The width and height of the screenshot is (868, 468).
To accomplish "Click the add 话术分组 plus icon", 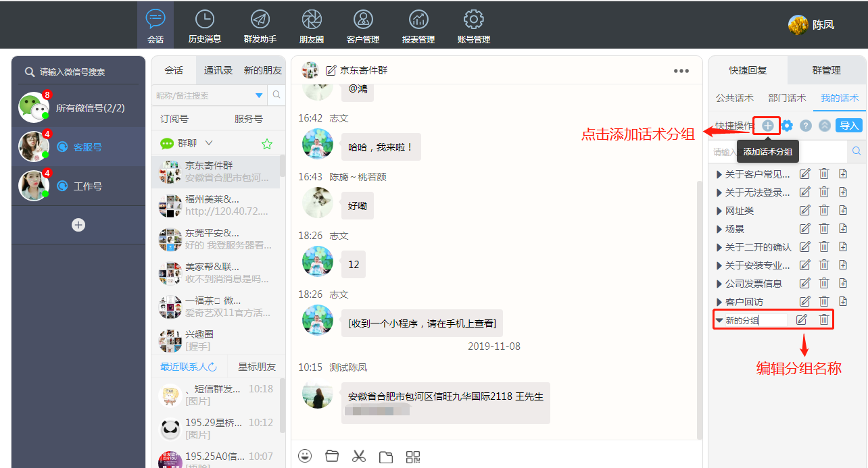I will pos(767,126).
